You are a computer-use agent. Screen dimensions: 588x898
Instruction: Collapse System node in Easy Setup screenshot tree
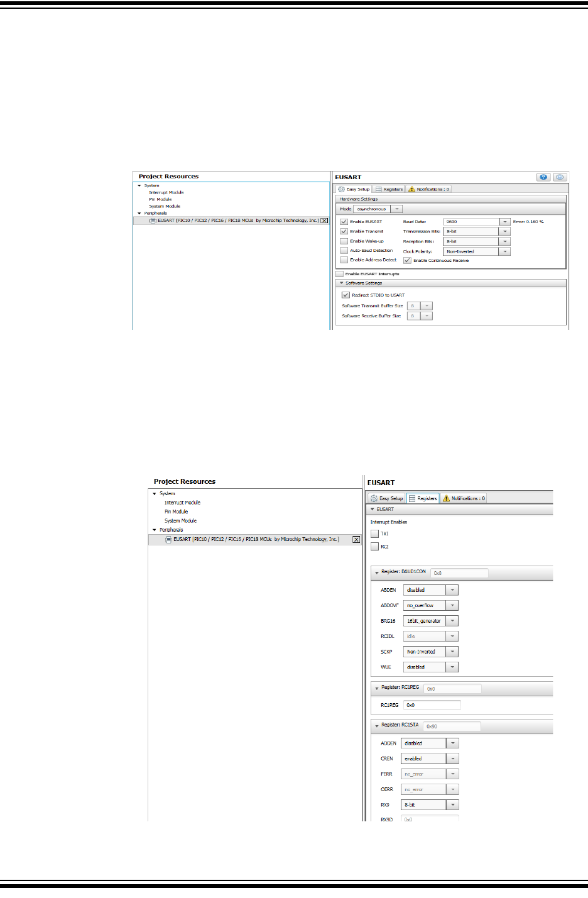coord(139,185)
